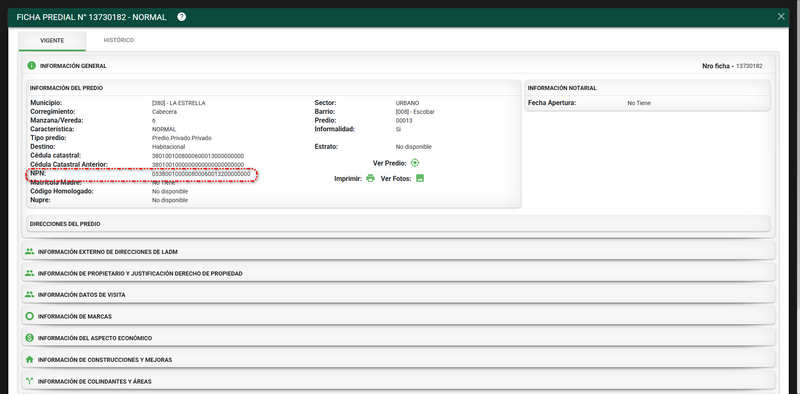Click the NPN number value
Screen dimensions: 800x394
point(201,174)
